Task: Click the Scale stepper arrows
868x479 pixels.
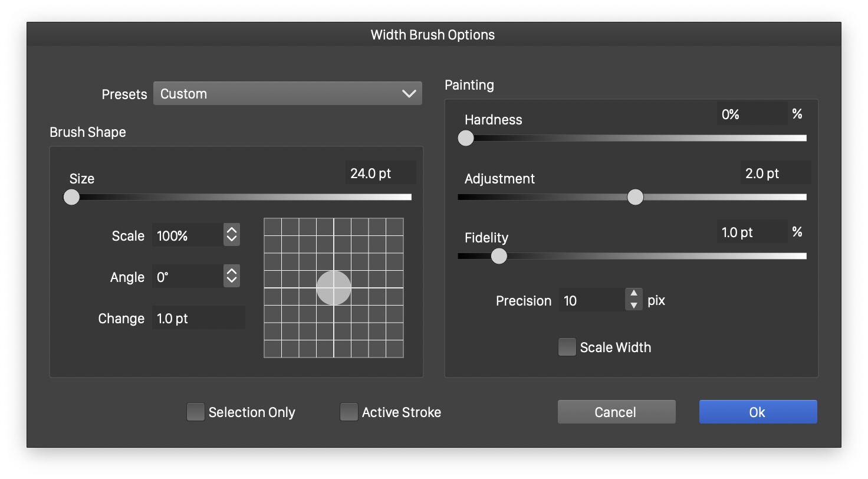Action: click(x=232, y=235)
